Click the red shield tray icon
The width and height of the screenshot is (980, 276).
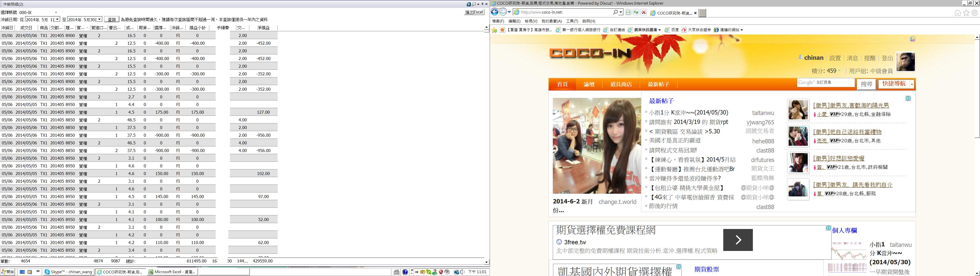441,272
